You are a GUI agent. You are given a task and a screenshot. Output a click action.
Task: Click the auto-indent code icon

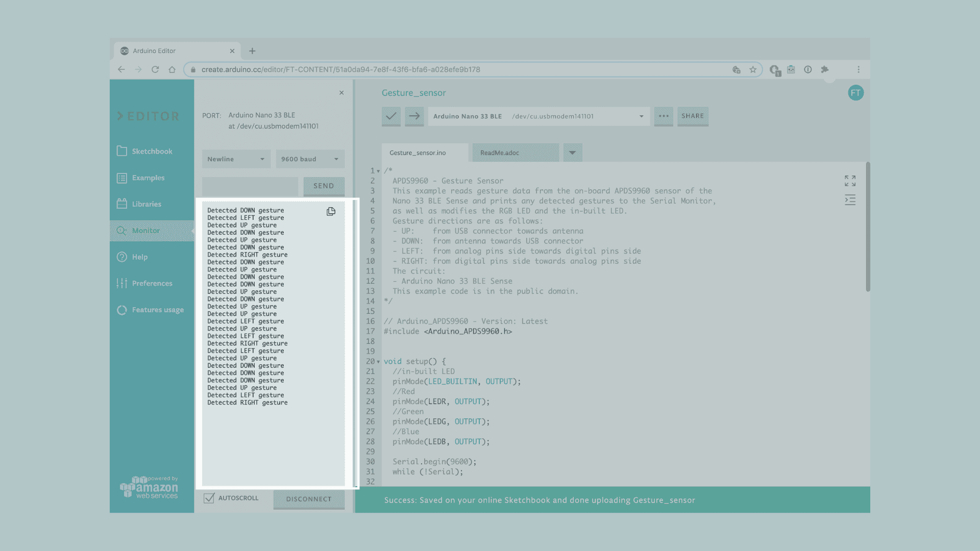point(850,200)
